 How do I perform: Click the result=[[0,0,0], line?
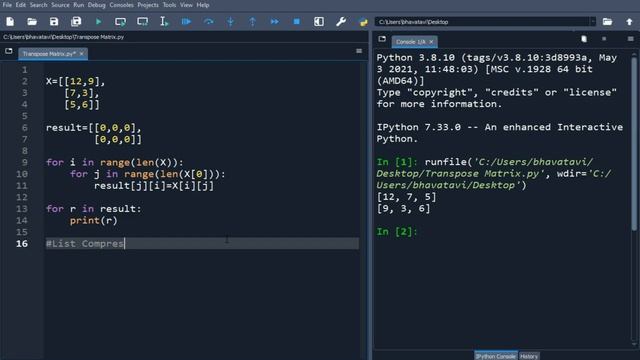pos(93,128)
